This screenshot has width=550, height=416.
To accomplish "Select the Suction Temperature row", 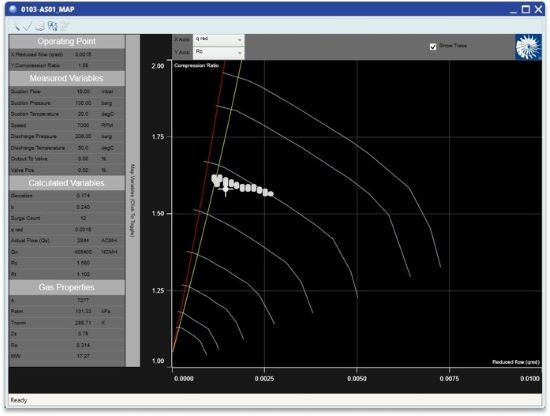I will tap(67, 114).
